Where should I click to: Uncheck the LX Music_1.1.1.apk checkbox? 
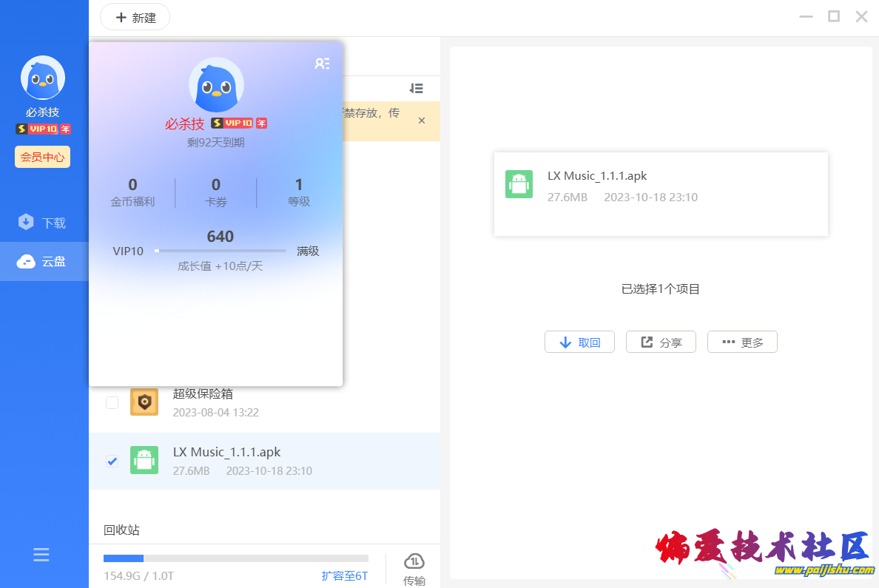coord(112,462)
